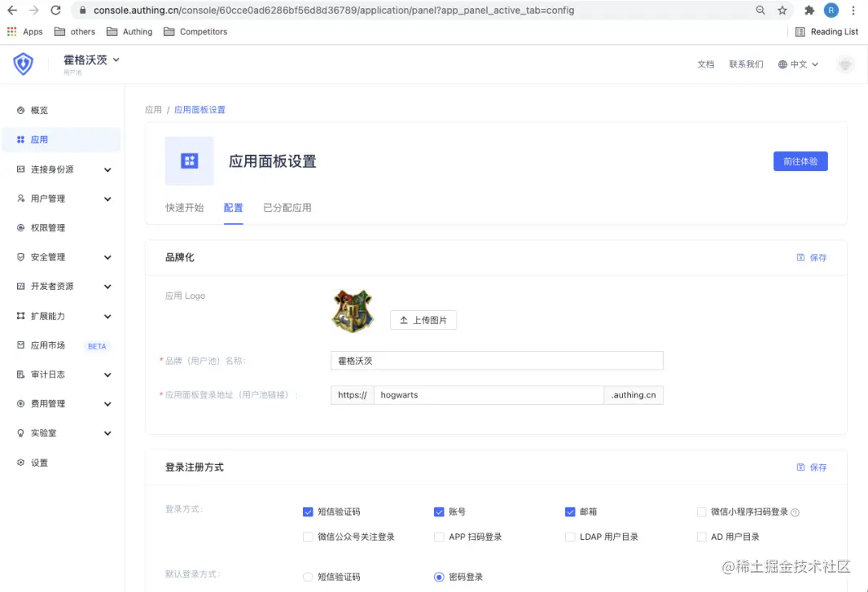This screenshot has width=868, height=592.
Task: Uncheck the 短信验证码 login method checkbox
Action: click(x=308, y=512)
